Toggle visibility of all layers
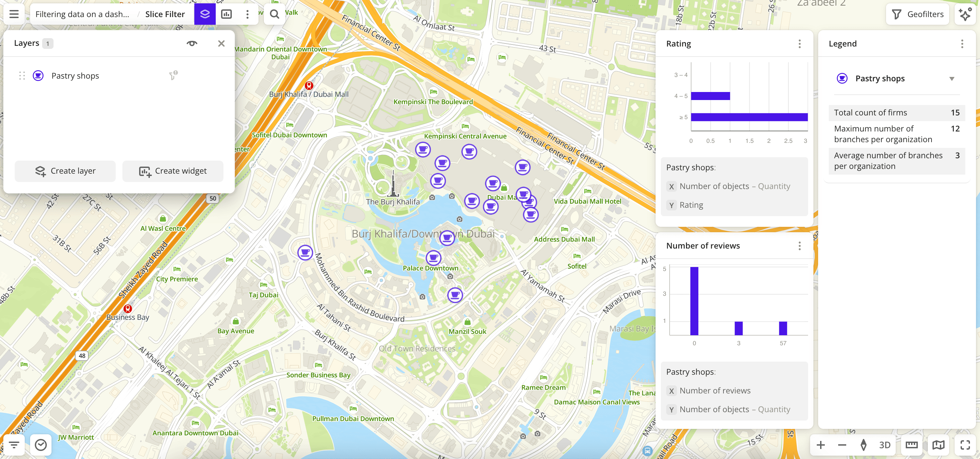This screenshot has width=980, height=459. [192, 43]
